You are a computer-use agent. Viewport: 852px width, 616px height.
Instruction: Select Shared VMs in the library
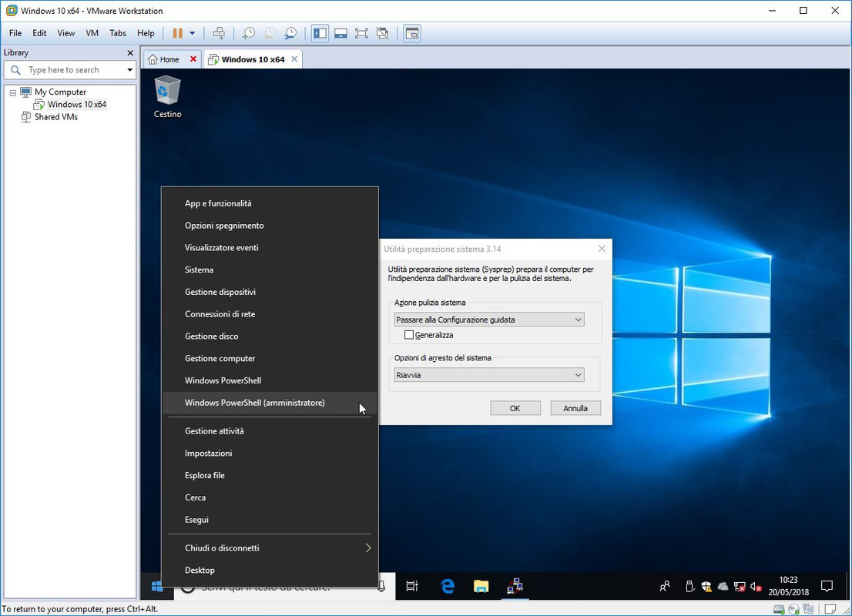[56, 117]
